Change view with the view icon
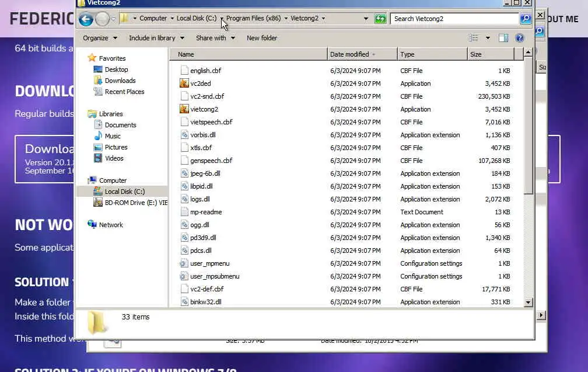Screen dimensions: 588x372 [474, 38]
